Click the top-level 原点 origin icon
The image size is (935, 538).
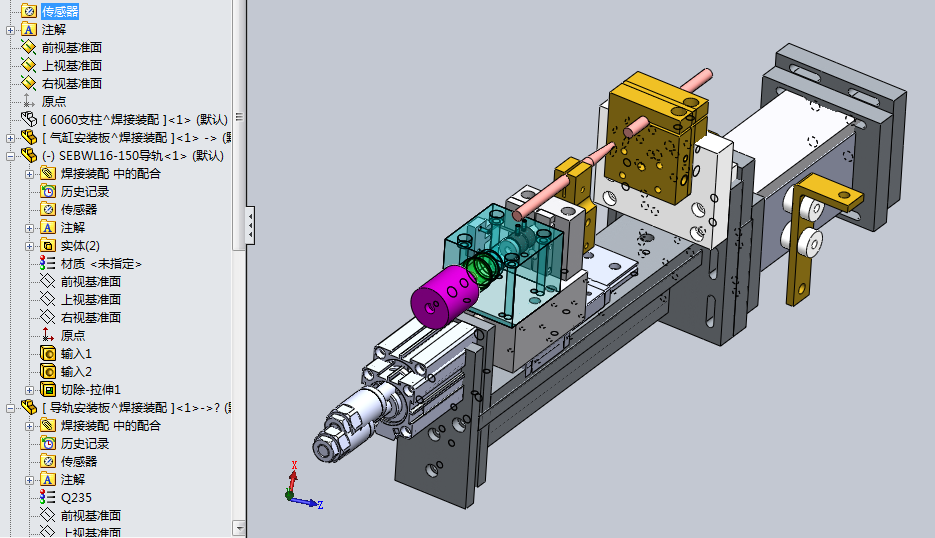pyautogui.click(x=29, y=101)
